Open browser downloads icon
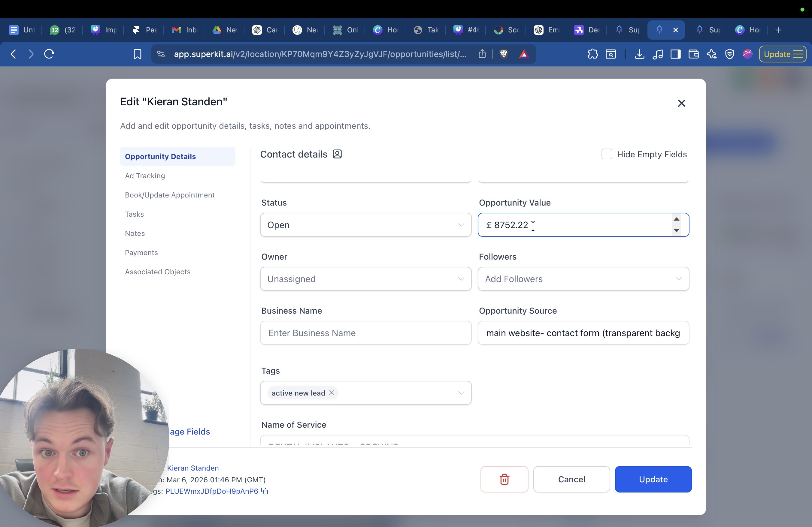 tap(639, 54)
